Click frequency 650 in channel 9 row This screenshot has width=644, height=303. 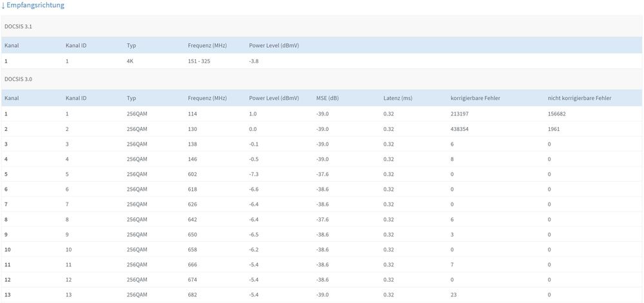[193, 235]
